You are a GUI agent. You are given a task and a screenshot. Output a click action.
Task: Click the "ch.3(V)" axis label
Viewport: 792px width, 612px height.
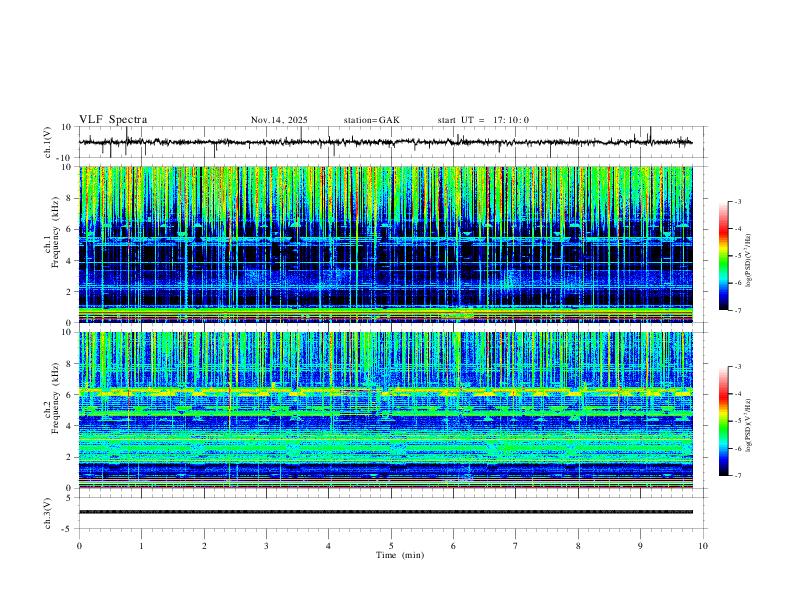pyautogui.click(x=48, y=513)
